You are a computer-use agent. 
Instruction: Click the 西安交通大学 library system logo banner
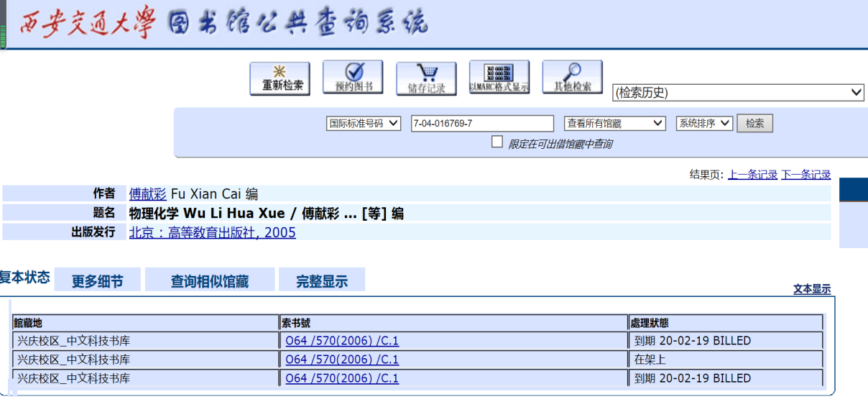tap(223, 24)
